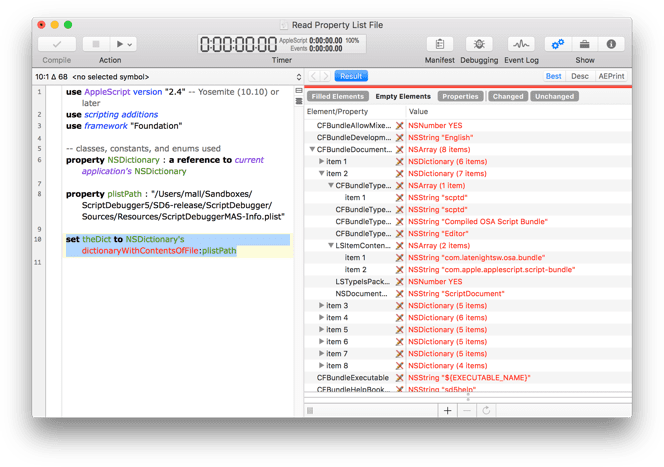This screenshot has height=467, width=664.
Task: Collapse CFBundleType... NSArray (1 item)
Action: coord(331,185)
